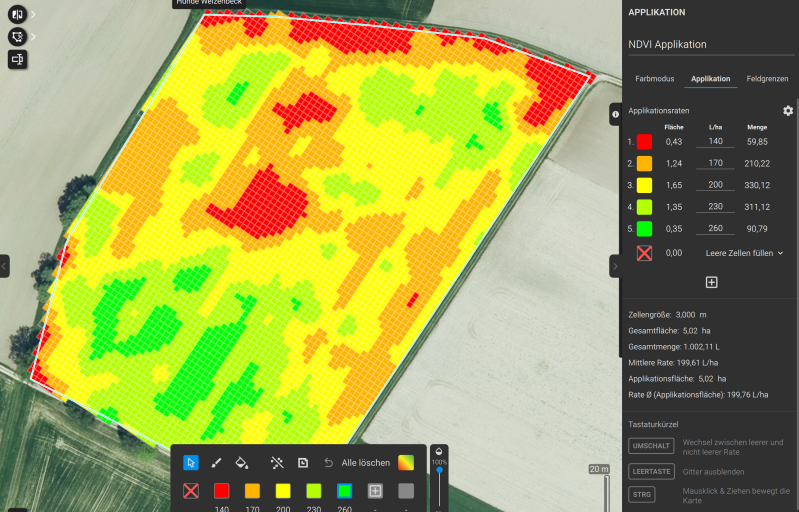799x512 pixels.
Task: Click the info icon on panel edge
Action: click(615, 116)
